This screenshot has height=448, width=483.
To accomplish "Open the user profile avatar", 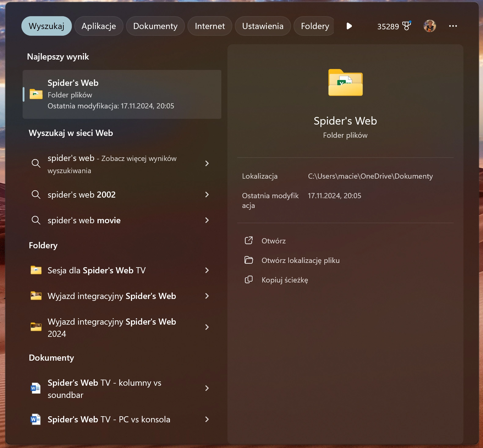I will point(430,26).
